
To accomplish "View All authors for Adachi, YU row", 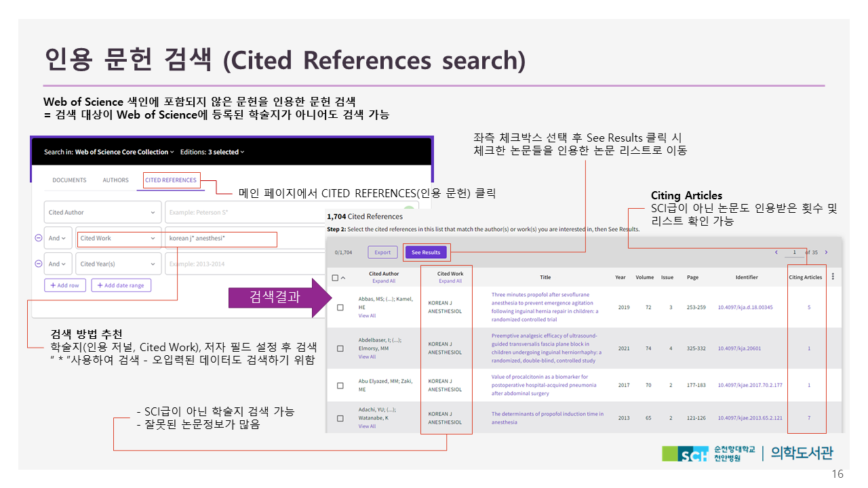I will coord(367,426).
